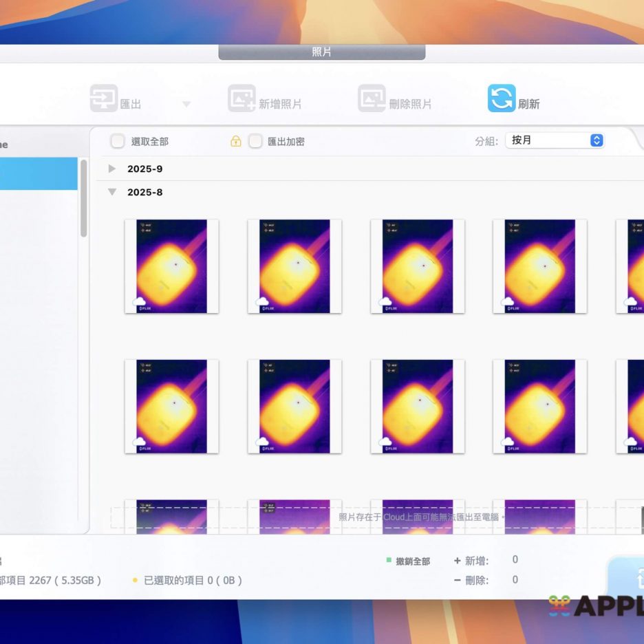Click the Delete Photo (刪除照片) icon

(x=372, y=99)
